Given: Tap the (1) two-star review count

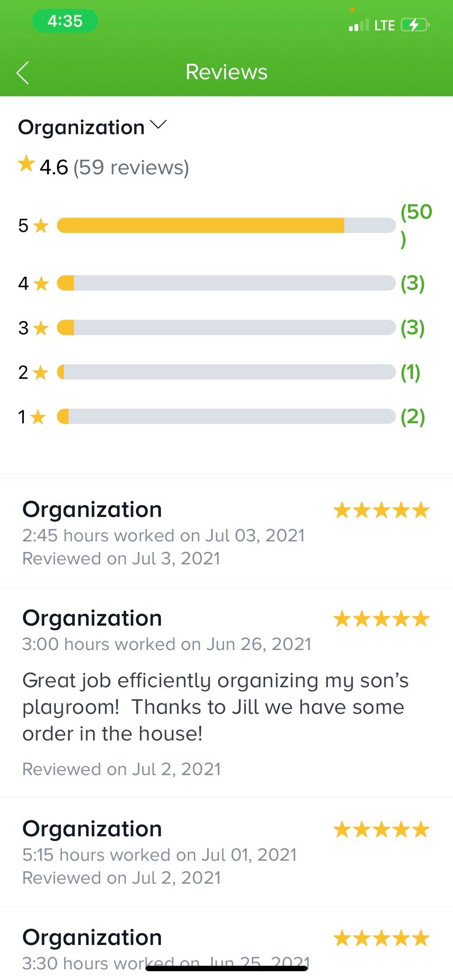Looking at the screenshot, I should pyautogui.click(x=410, y=372).
